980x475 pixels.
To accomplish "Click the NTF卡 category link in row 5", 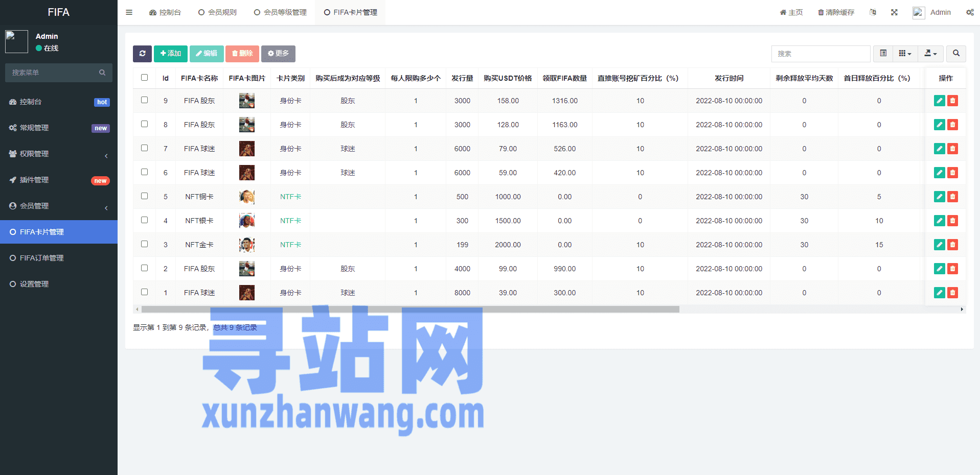I will [290, 197].
